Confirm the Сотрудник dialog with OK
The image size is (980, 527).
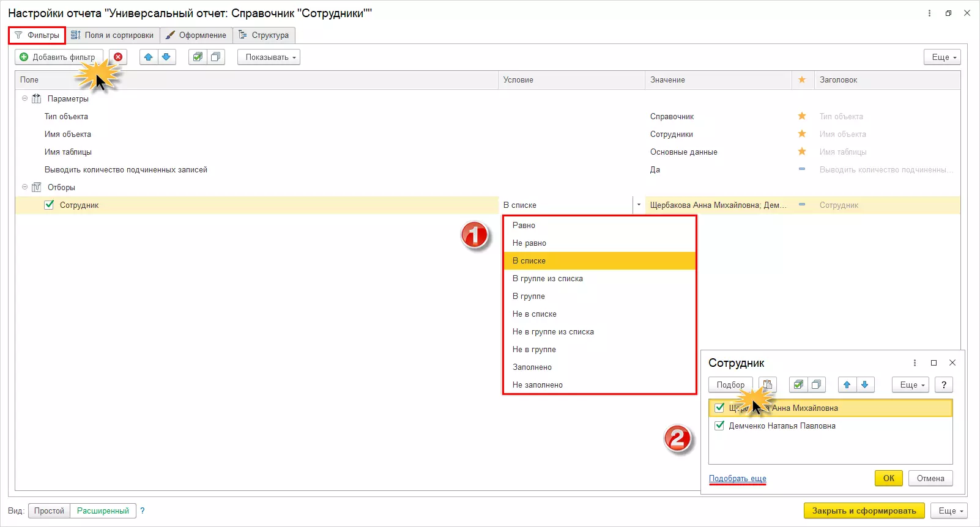coord(889,478)
